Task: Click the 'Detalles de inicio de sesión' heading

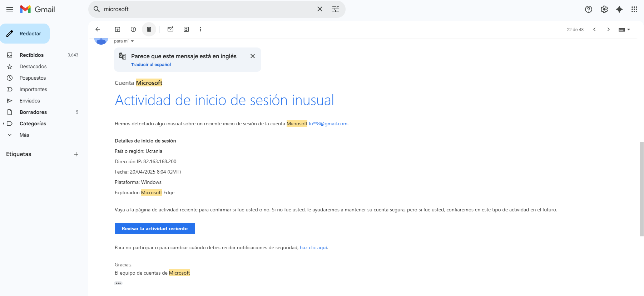Action: [x=145, y=141]
